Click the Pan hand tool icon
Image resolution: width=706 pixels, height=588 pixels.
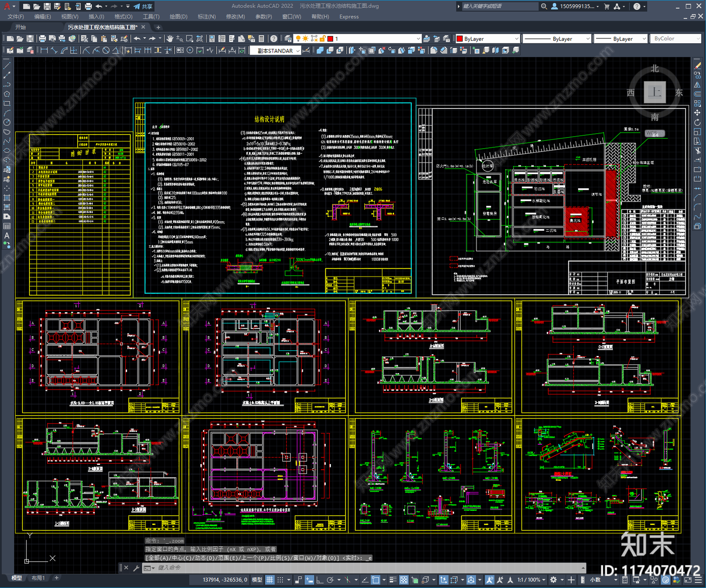(170, 39)
